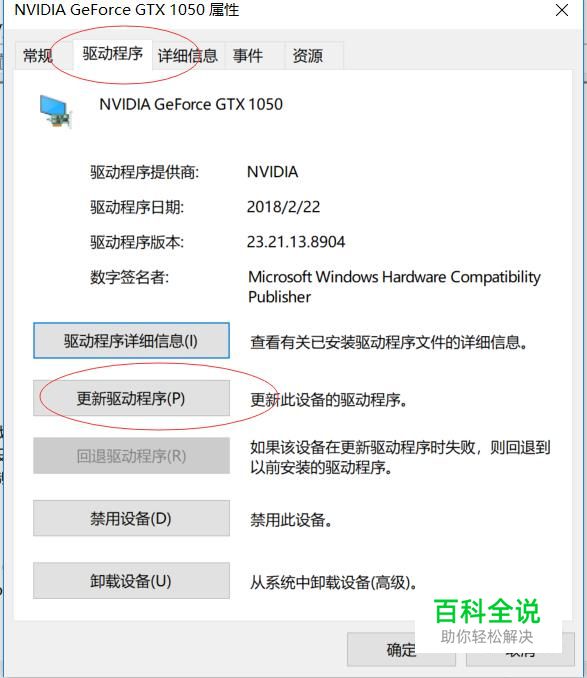The image size is (587, 678).
Task: Disable device with 禁用设备(D) button
Action: (131, 518)
